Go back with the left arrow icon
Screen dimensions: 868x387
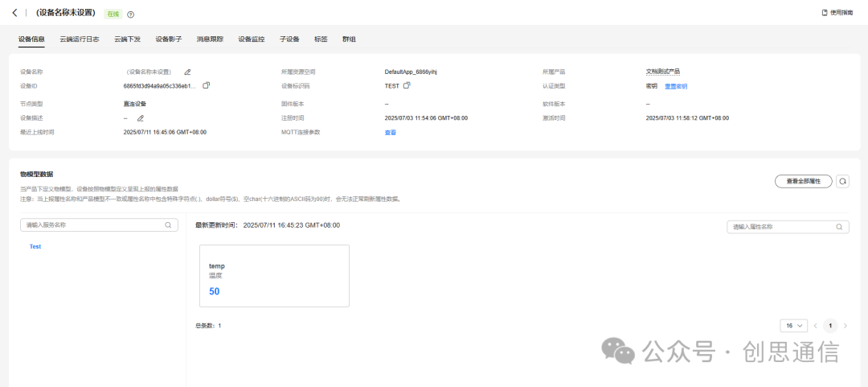(15, 13)
